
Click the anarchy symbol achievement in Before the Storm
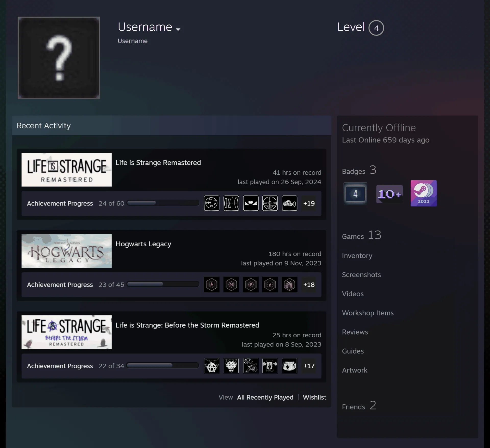212,366
